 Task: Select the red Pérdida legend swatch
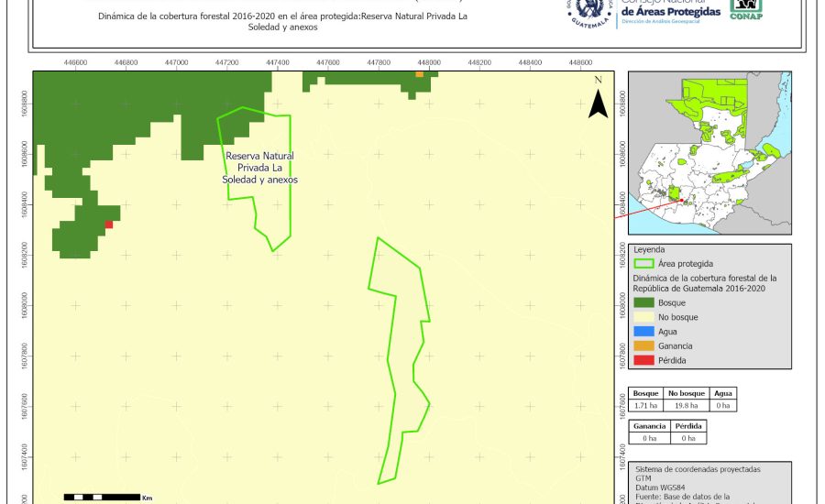pyautogui.click(x=645, y=360)
